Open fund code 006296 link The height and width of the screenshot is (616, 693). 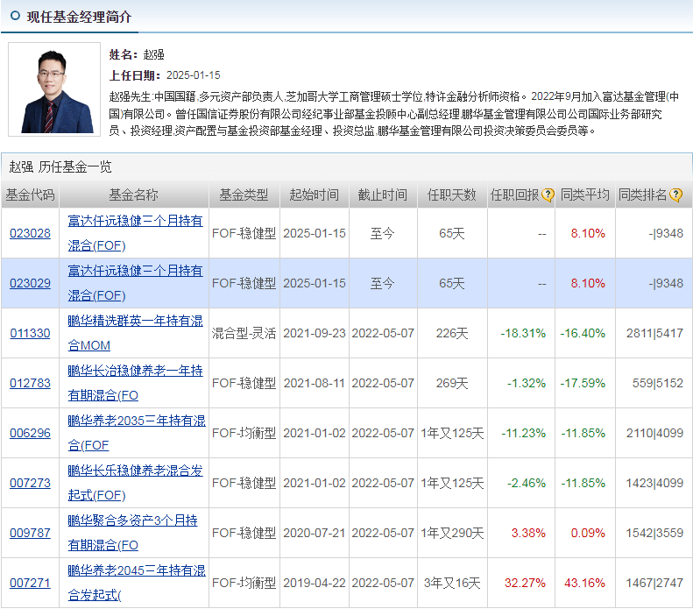coord(30,433)
